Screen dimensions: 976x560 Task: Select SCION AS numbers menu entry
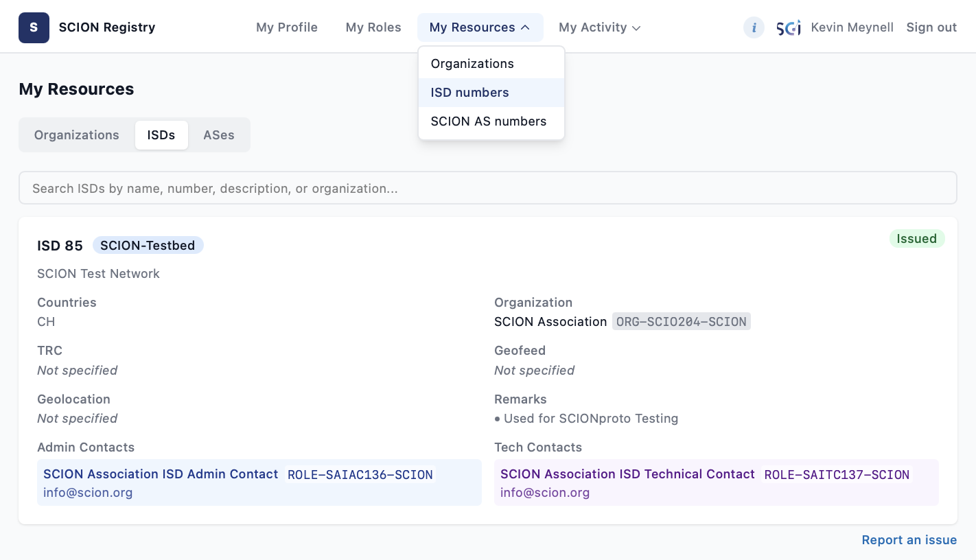coord(491,121)
